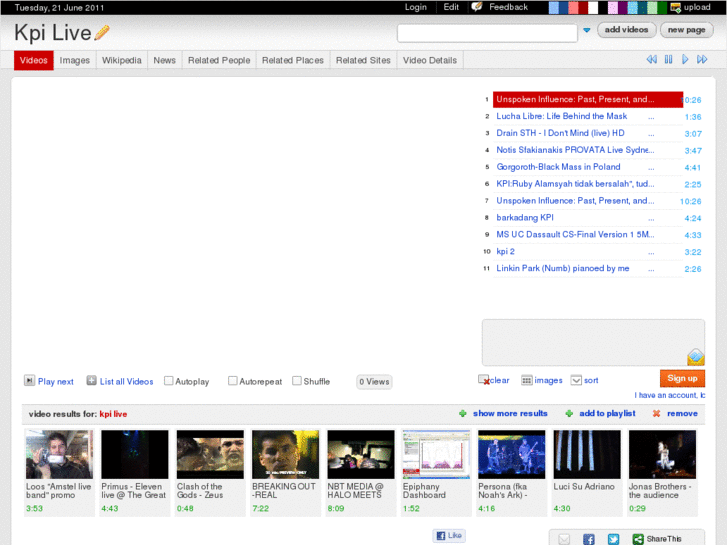This screenshot has height=545, width=727.
Task: Expand options dots for Lucha Libre row
Action: [651, 117]
